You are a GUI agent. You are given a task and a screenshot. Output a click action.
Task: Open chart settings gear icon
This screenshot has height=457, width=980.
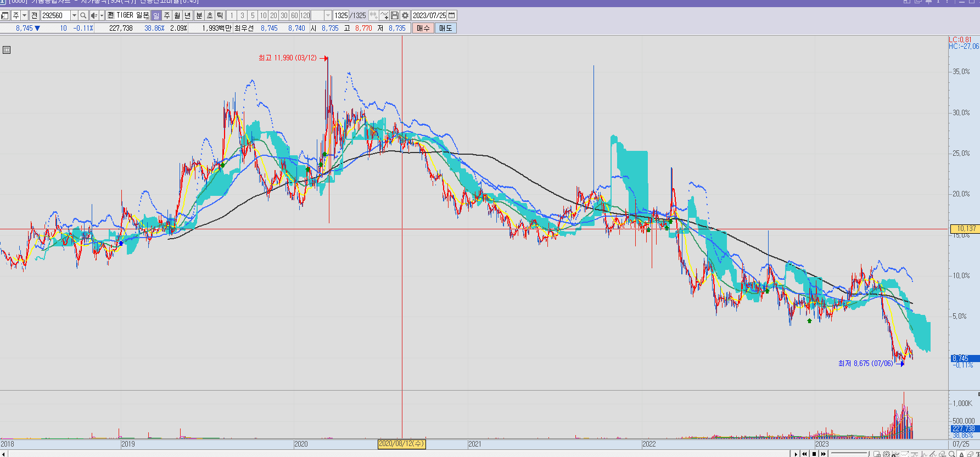point(405,15)
